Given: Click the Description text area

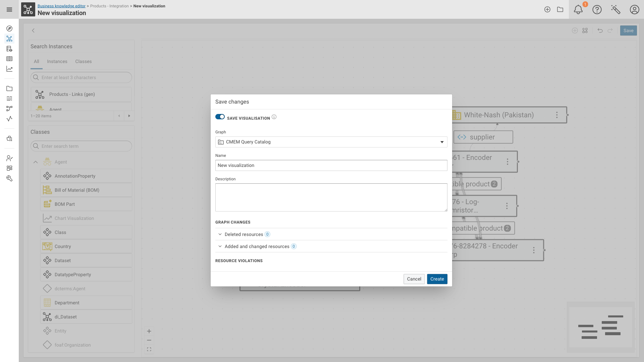Looking at the screenshot, I should (x=331, y=197).
